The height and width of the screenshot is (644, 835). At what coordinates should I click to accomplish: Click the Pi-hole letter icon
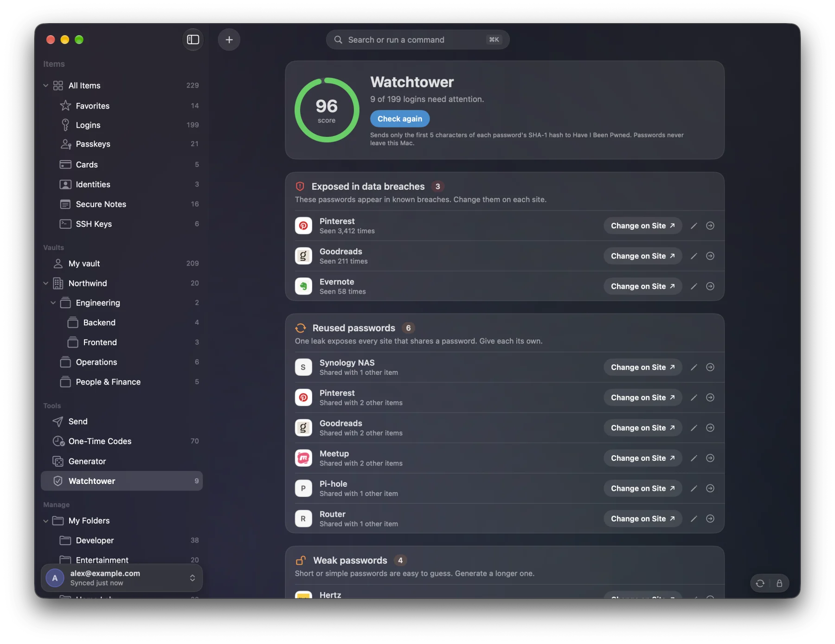click(303, 488)
